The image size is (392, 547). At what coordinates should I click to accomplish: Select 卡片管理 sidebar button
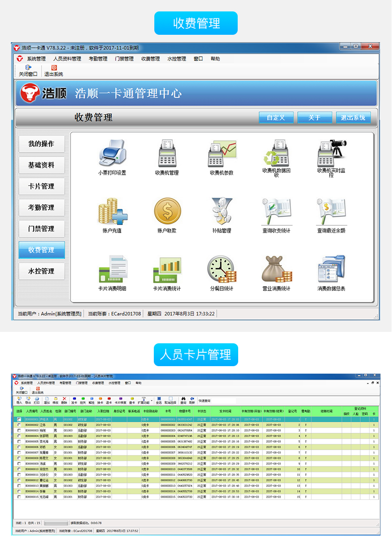42,186
